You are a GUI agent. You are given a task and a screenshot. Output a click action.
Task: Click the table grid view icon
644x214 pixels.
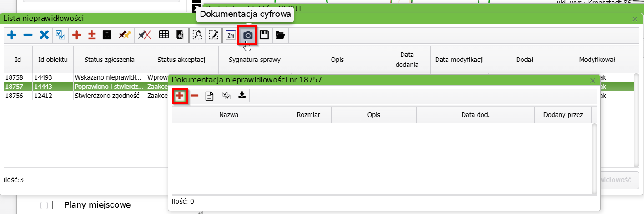tap(164, 35)
